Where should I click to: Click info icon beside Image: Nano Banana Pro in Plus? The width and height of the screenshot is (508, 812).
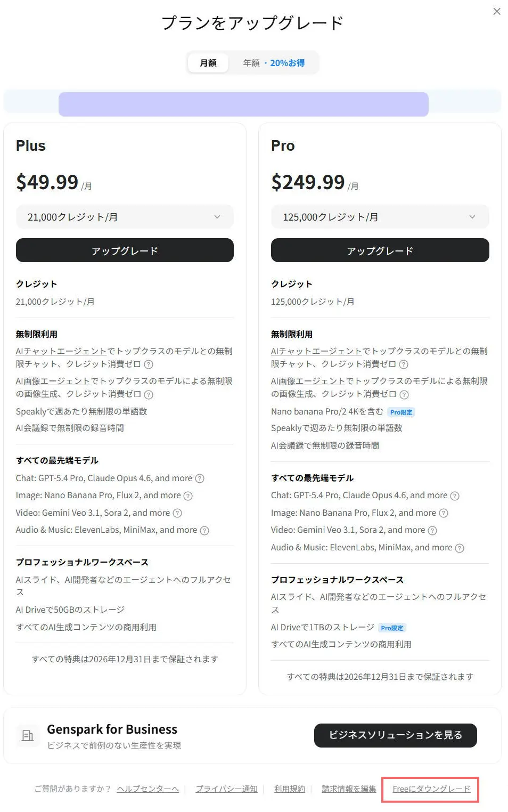click(x=187, y=495)
